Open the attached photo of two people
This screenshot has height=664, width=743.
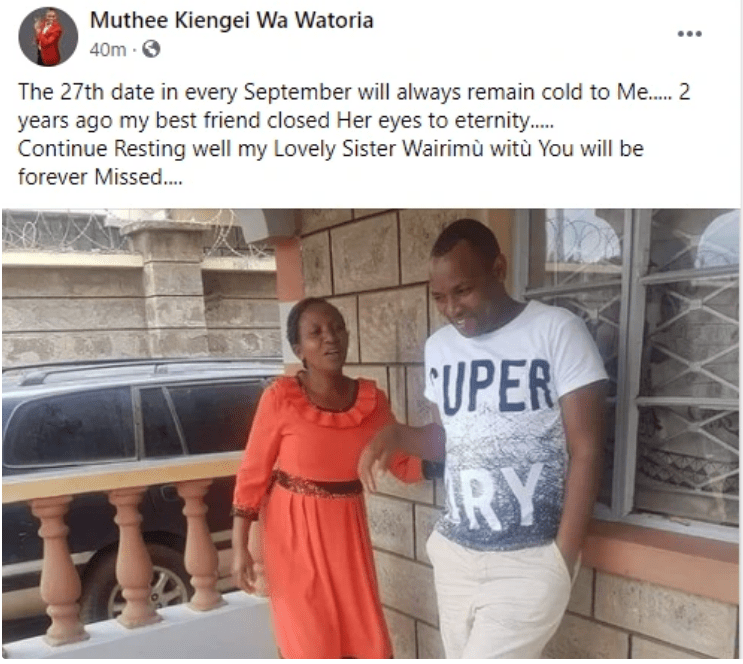pos(371,433)
